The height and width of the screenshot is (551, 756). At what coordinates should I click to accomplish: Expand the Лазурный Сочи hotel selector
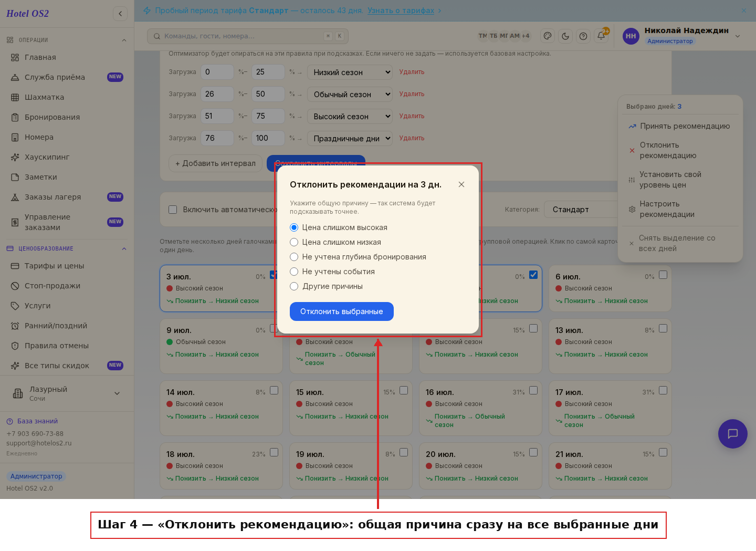click(x=67, y=393)
